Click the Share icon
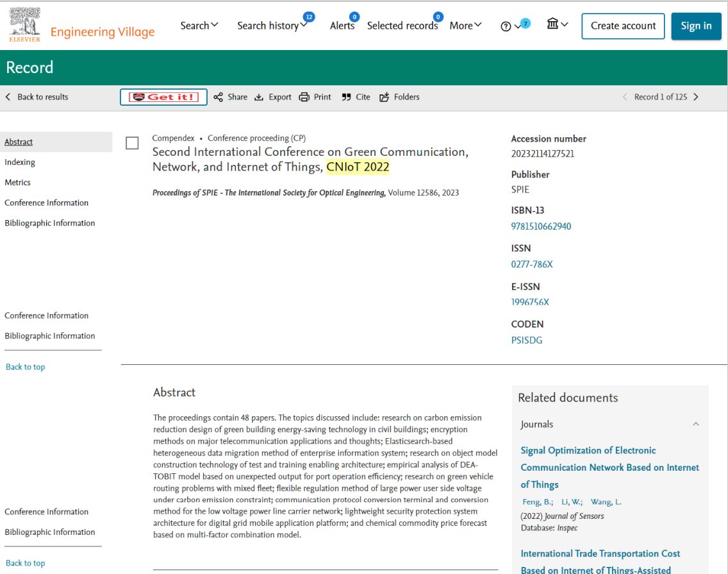 (219, 97)
